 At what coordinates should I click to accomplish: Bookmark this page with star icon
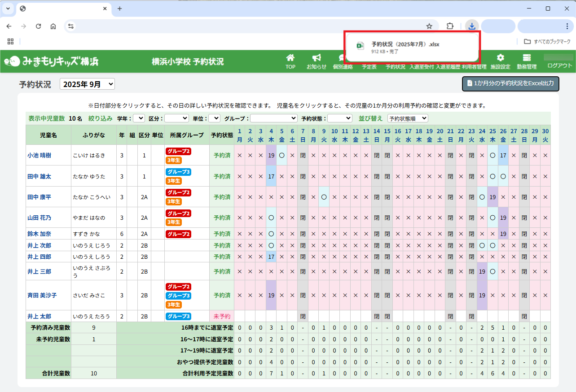tap(429, 26)
